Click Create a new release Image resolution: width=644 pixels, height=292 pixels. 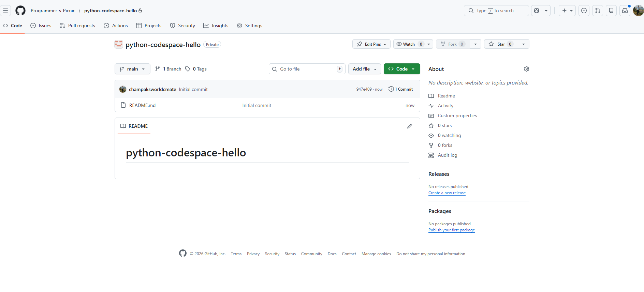tap(447, 193)
